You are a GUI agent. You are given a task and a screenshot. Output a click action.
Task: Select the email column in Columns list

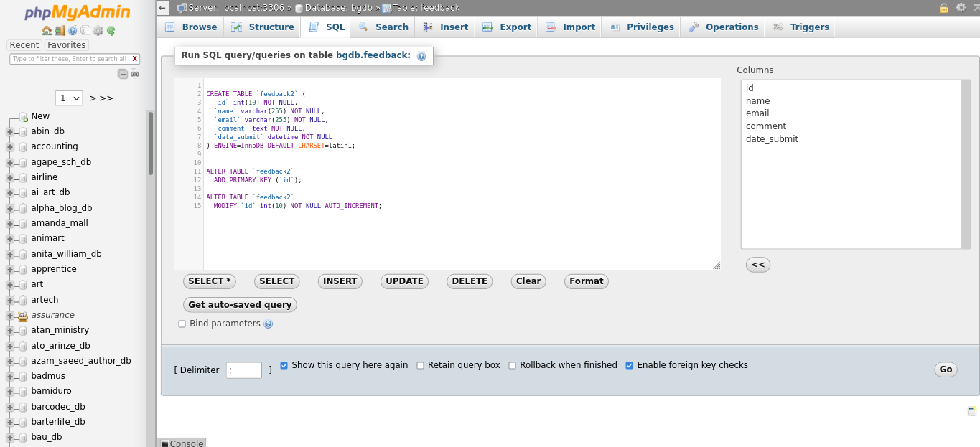757,113
